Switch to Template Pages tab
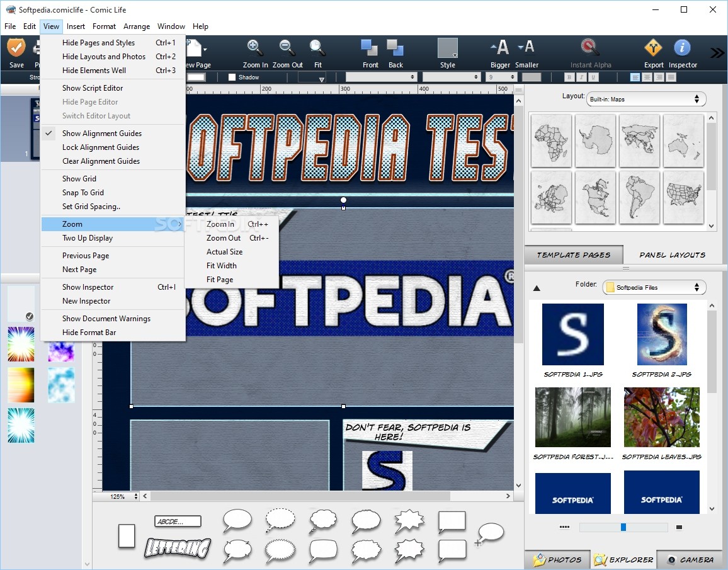Viewport: 728px width, 570px height. [574, 255]
